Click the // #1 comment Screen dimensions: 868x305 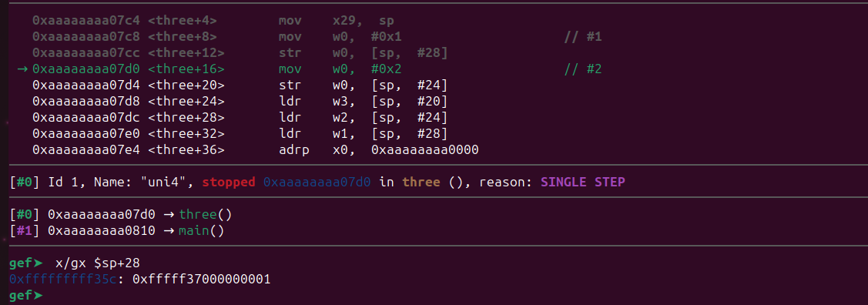(x=582, y=37)
